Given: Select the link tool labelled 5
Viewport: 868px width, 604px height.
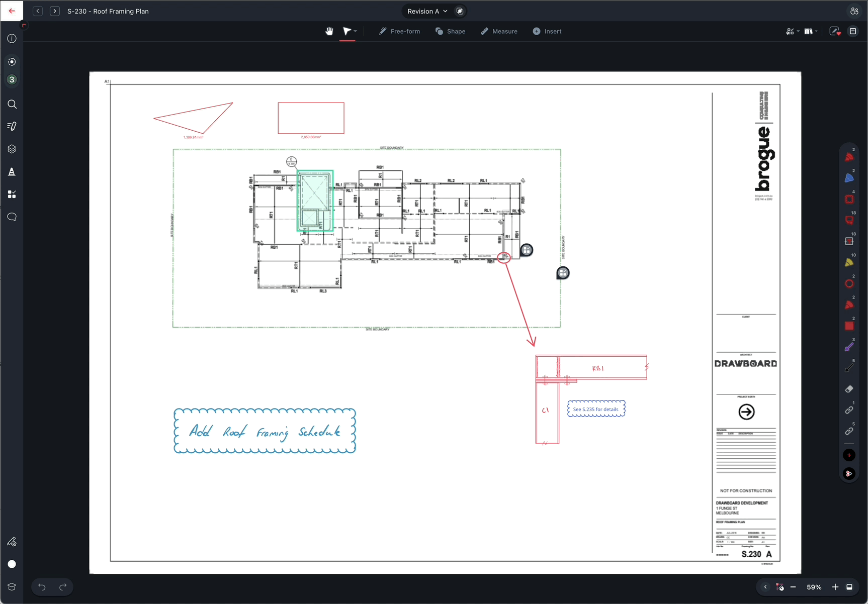Looking at the screenshot, I should pyautogui.click(x=849, y=431).
